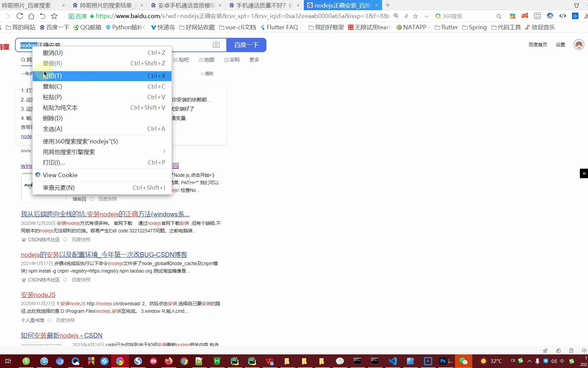Open 地图 search category

[x=206, y=60]
